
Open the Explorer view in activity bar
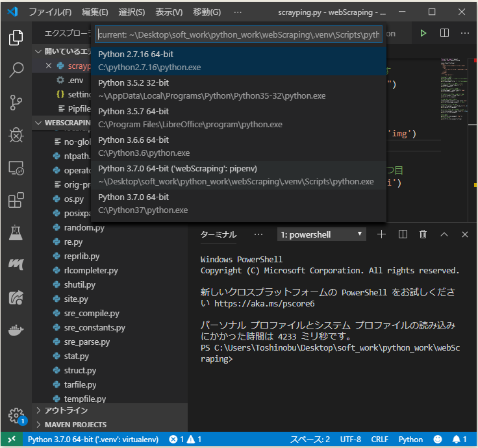point(16,38)
